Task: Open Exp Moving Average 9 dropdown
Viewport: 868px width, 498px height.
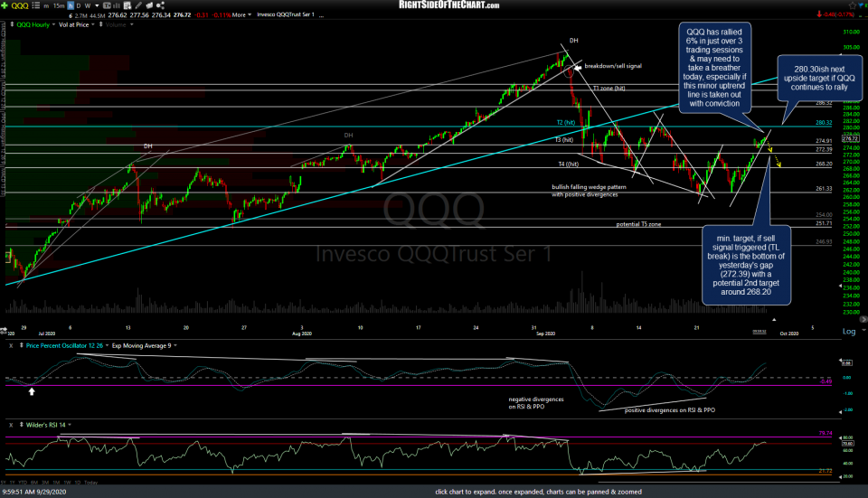Action: 175,345
